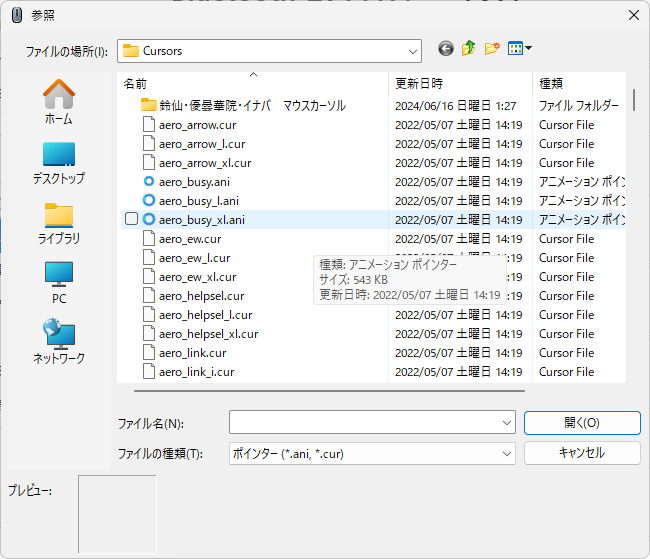Open the Desktop location in sidebar

click(59, 163)
